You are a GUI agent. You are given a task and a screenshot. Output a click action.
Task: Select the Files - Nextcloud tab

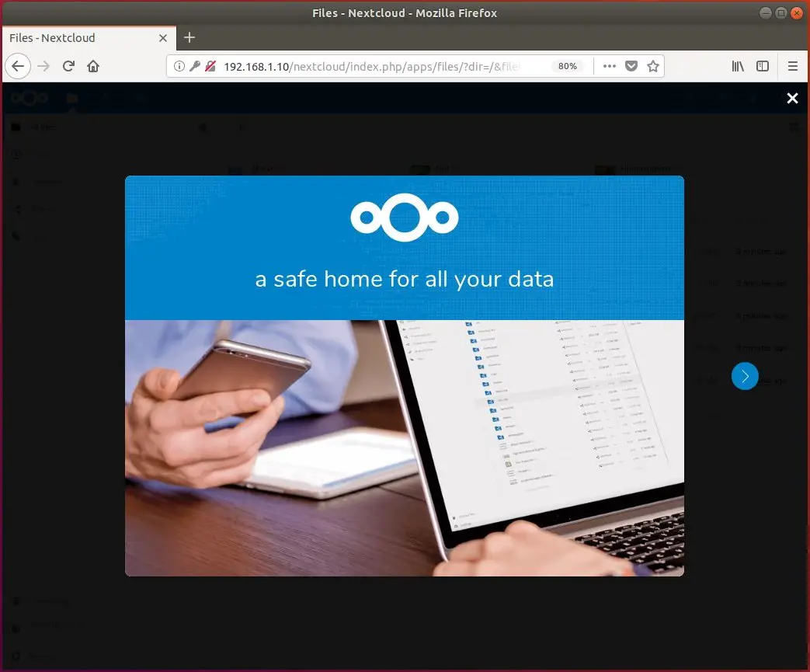point(89,38)
